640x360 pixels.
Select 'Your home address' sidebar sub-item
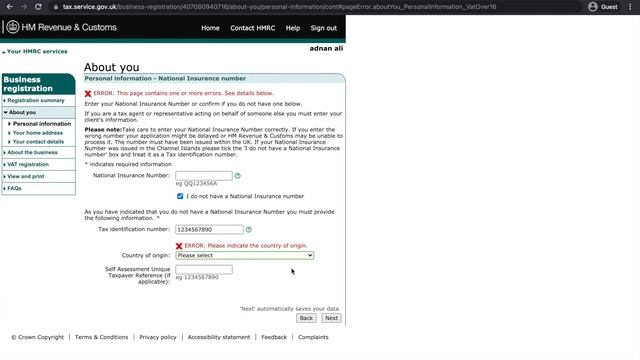38,133
